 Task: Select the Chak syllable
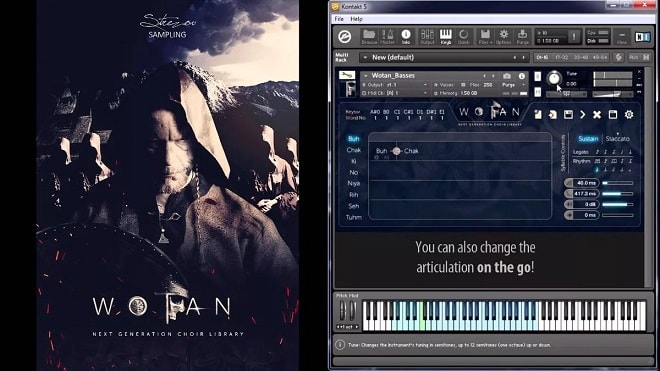pos(354,150)
